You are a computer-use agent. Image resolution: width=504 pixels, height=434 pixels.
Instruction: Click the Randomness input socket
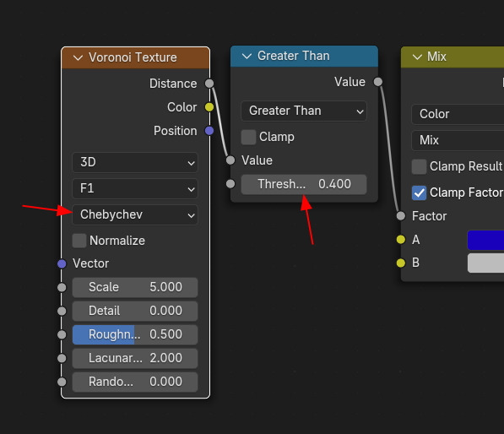(x=62, y=382)
